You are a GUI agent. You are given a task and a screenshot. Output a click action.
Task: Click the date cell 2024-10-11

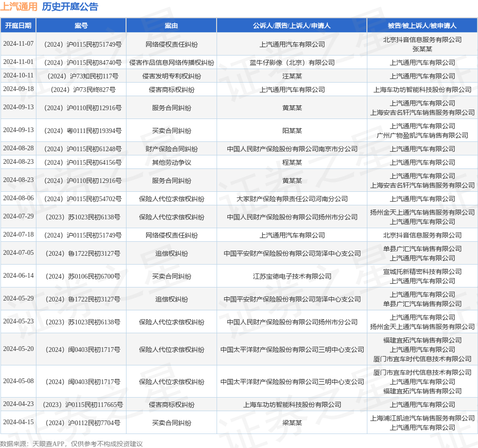tap(18, 75)
